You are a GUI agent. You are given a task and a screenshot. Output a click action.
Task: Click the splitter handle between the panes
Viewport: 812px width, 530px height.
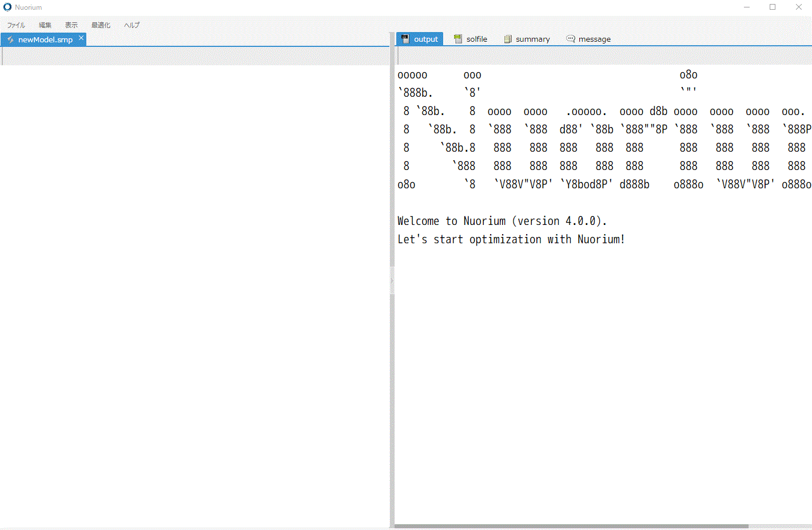(x=392, y=280)
